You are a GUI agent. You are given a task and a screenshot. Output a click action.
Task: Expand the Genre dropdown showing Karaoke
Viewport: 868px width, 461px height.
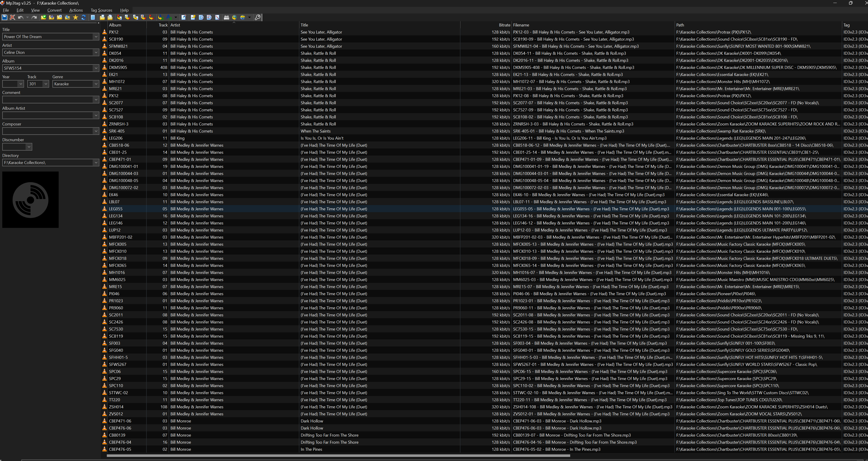tap(96, 84)
